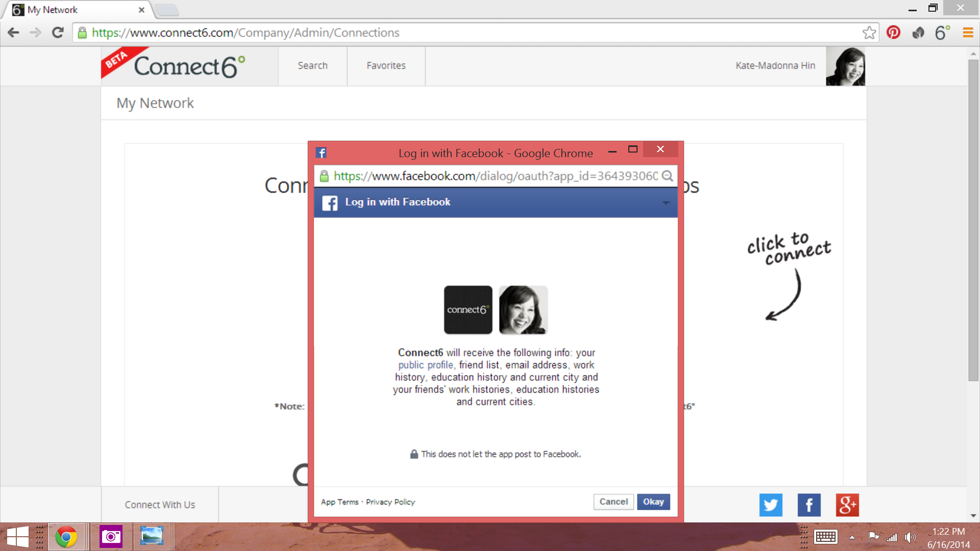Select the My Network browser tab
The image size is (980, 551).
(77, 10)
